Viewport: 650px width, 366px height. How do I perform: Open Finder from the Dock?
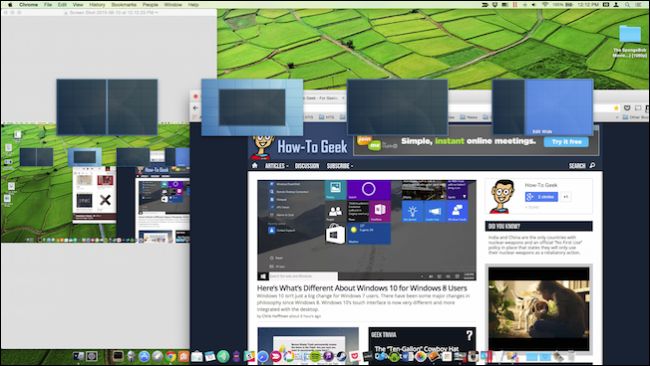[78, 356]
